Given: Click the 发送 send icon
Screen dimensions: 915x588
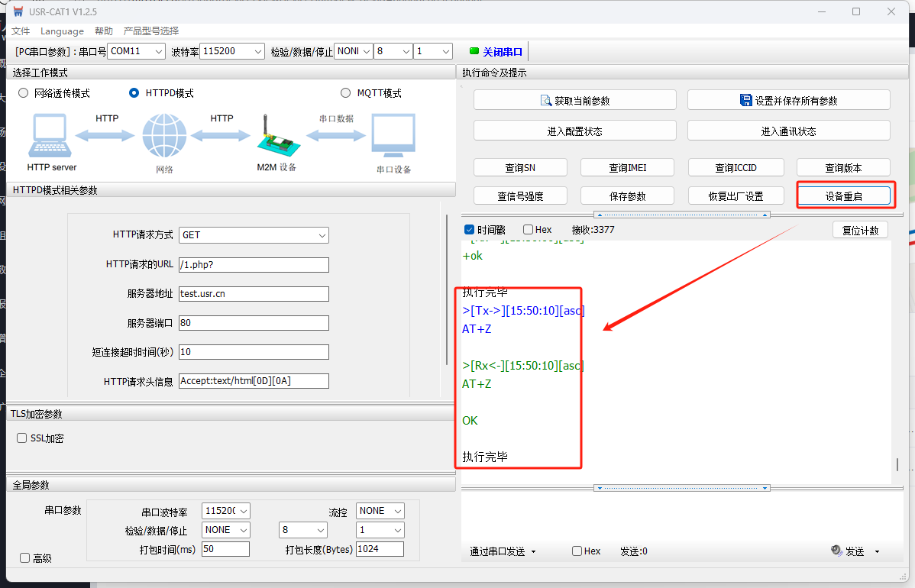Looking at the screenshot, I should tap(837, 551).
